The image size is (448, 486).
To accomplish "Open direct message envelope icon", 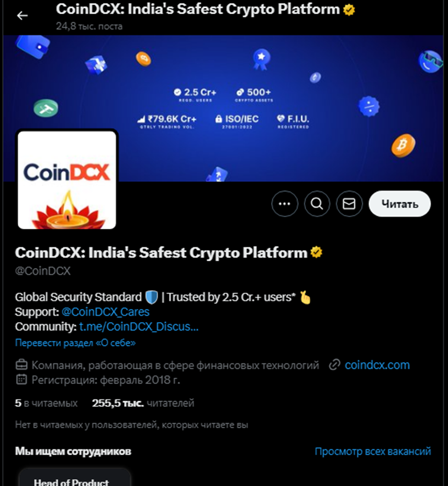I will pos(349,204).
